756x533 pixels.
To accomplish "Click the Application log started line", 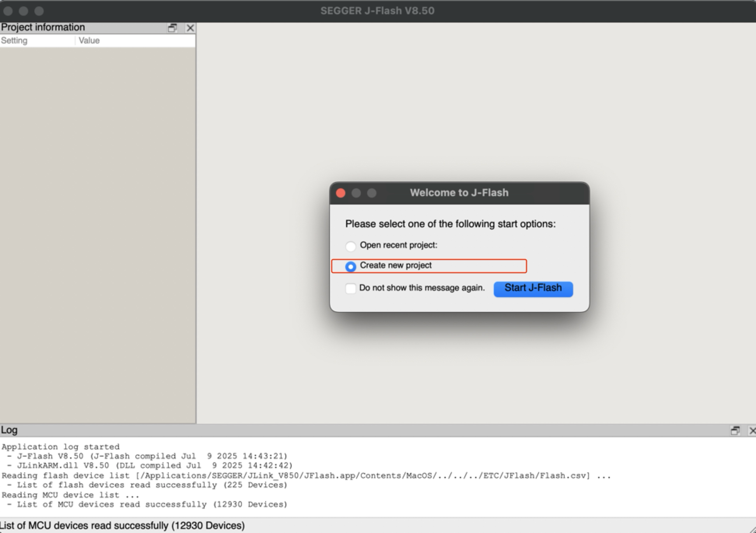I will [x=61, y=447].
